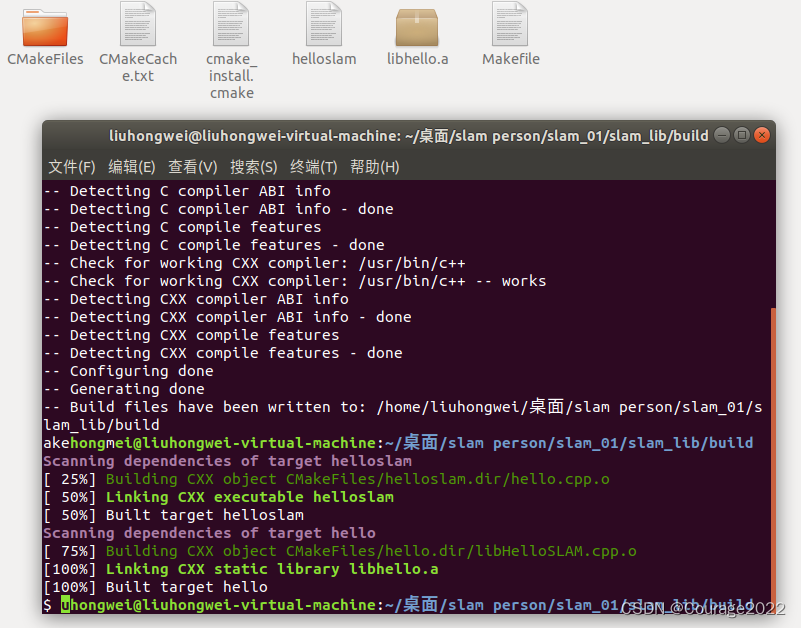Click the '/usr/bin/c++ -- works' line
The image size is (801, 628).
coord(295,281)
